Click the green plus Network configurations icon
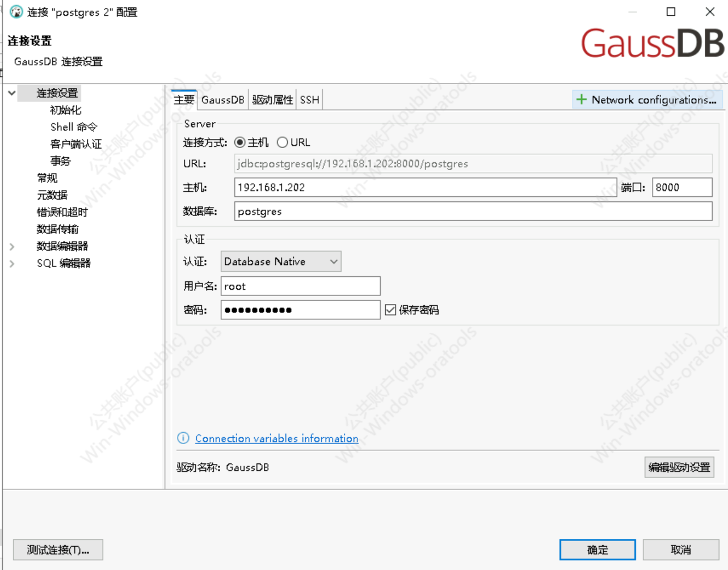 click(x=581, y=100)
